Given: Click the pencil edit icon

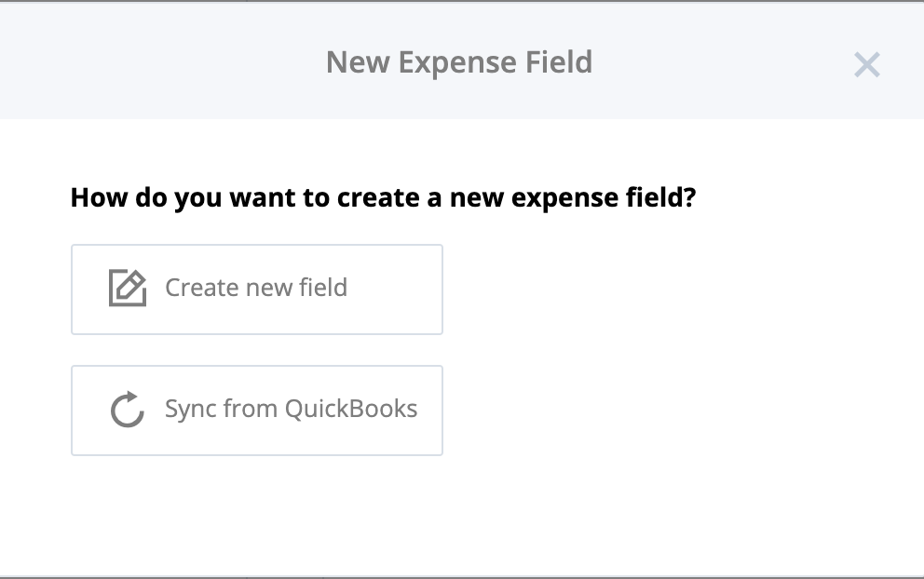Looking at the screenshot, I should [x=128, y=288].
